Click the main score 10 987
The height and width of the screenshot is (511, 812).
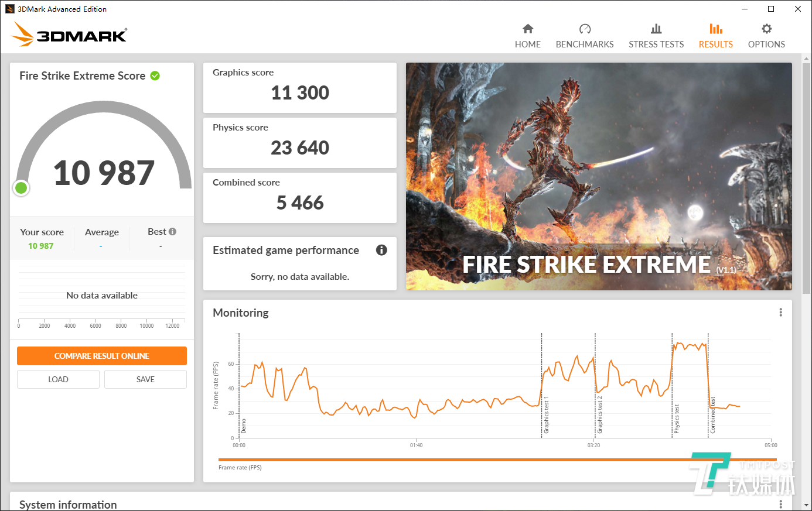coord(104,173)
